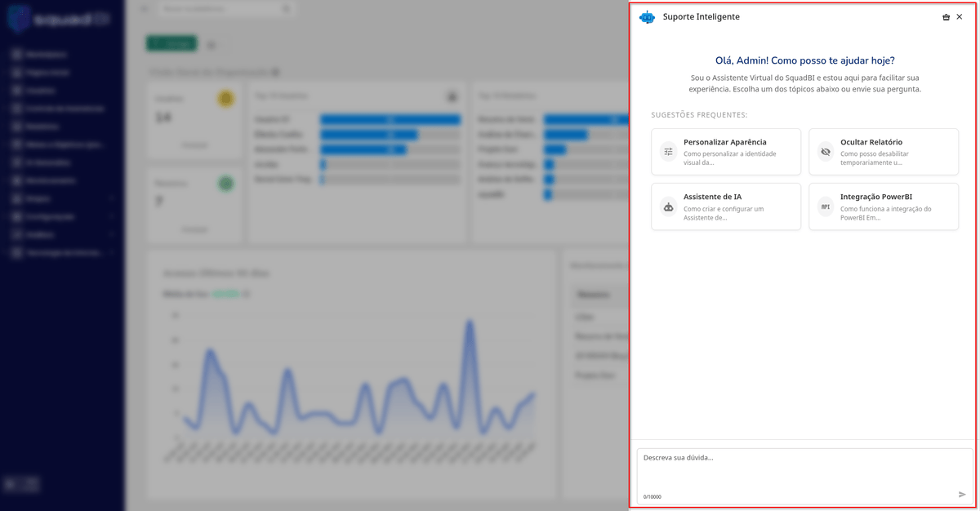Image resolution: width=980 pixels, height=511 pixels.
Task: Click the clear chat icon in panel header
Action: tap(946, 17)
